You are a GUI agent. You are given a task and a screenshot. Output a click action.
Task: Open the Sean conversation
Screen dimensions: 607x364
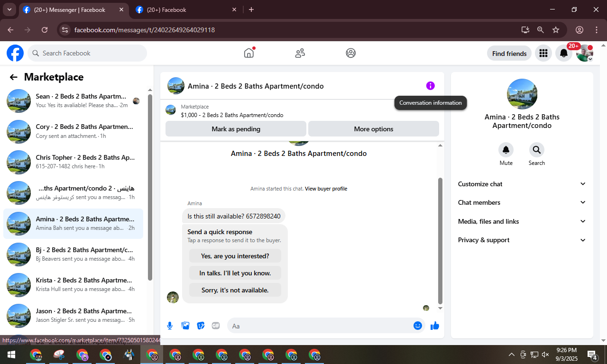click(74, 101)
